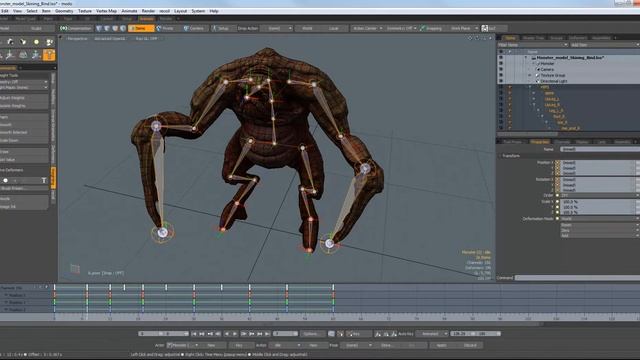The image size is (640, 360).
Task: Toggle visibility of Directional Light
Action: coord(501,81)
